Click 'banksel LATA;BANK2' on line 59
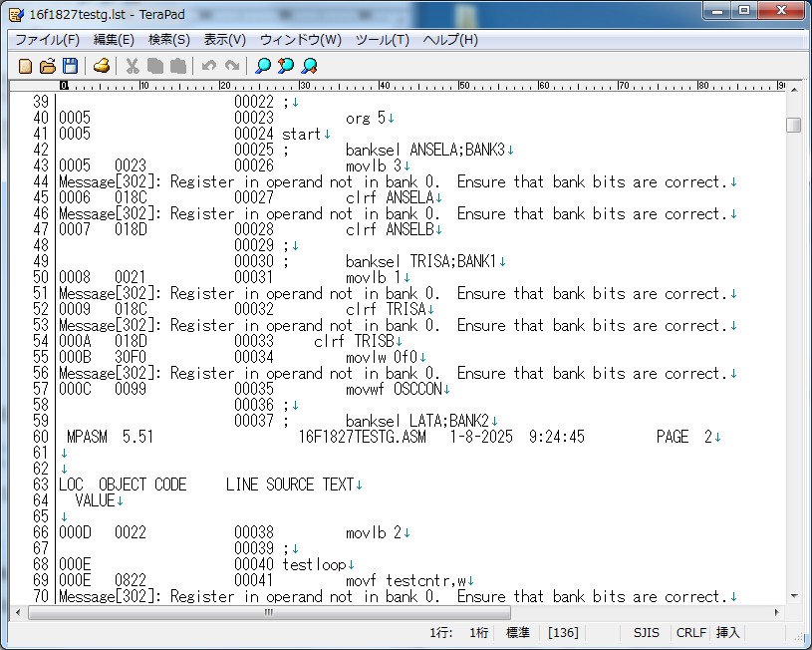This screenshot has width=812, height=650. click(x=417, y=421)
